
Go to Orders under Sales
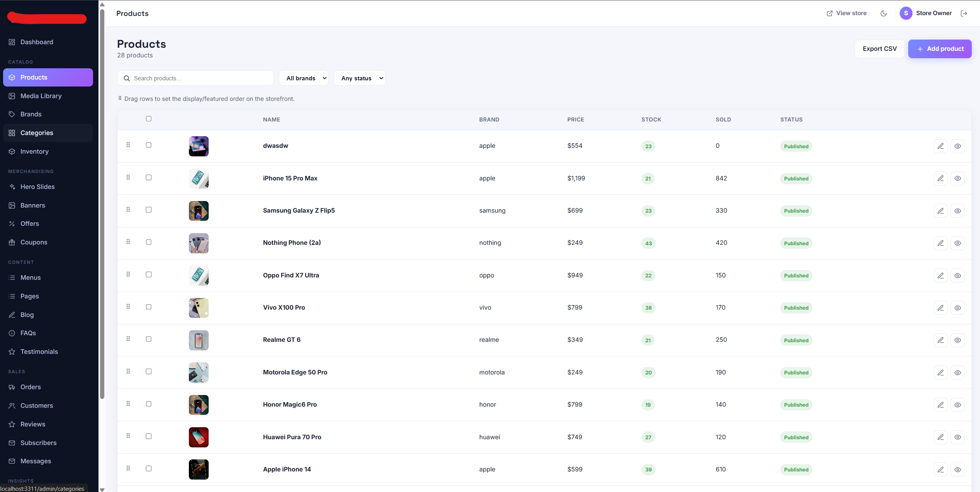coord(48,387)
